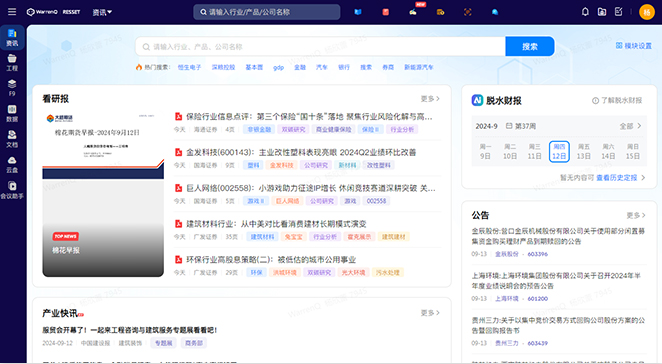Click the red square icon in top bar

[x=385, y=12]
